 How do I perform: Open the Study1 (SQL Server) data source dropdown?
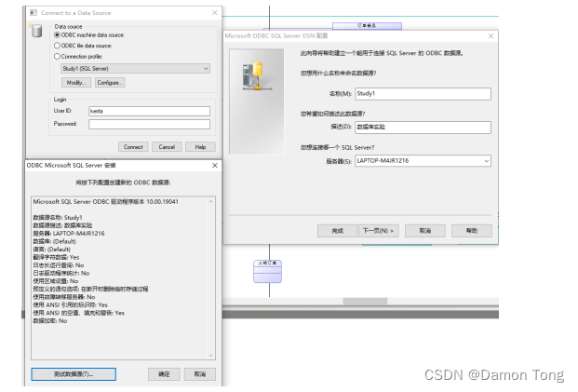click(135, 69)
